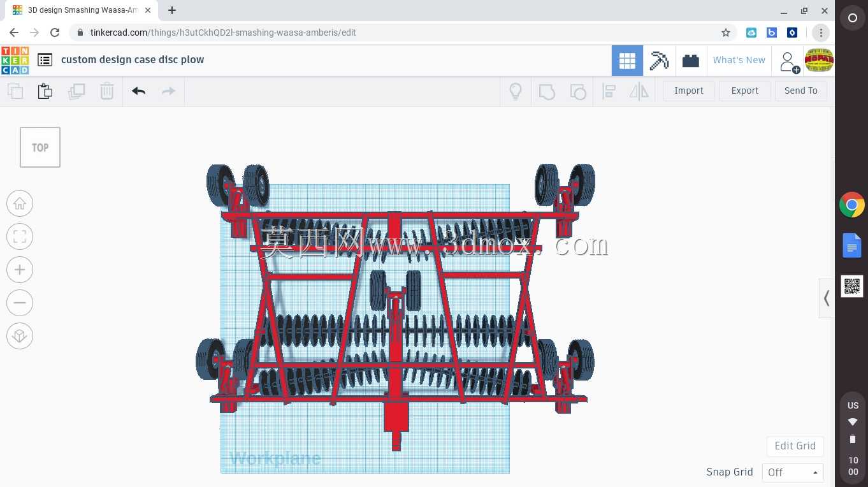Click the TOP view cube
Image resolution: width=868 pixels, height=487 pixels.
pyautogui.click(x=40, y=147)
